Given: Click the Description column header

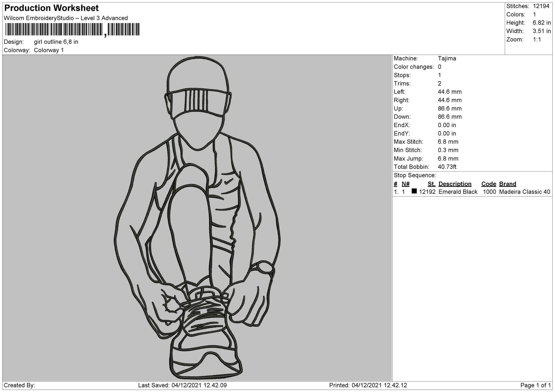Looking at the screenshot, I should pyautogui.click(x=455, y=184).
